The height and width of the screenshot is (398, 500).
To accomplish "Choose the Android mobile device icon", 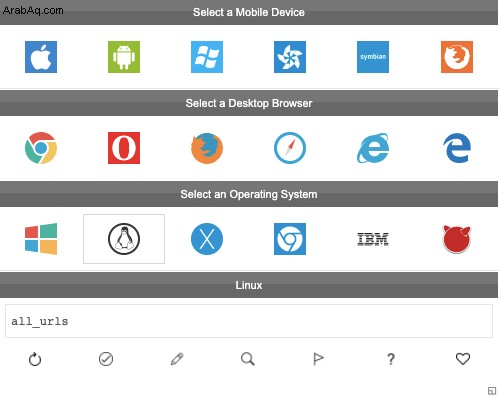I will point(124,57).
